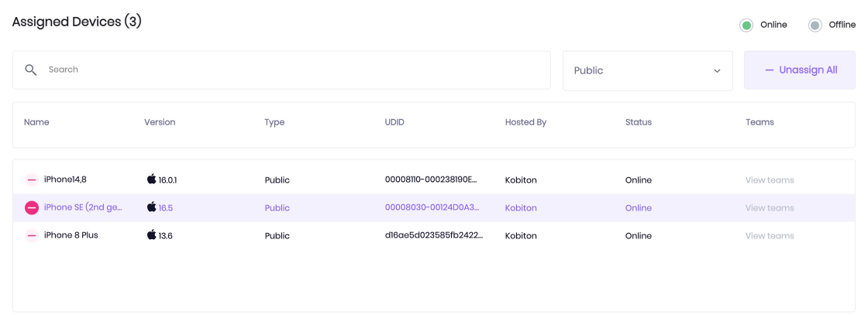The width and height of the screenshot is (868, 315).
Task: Toggle the grey Offline status indicator
Action: tap(815, 25)
